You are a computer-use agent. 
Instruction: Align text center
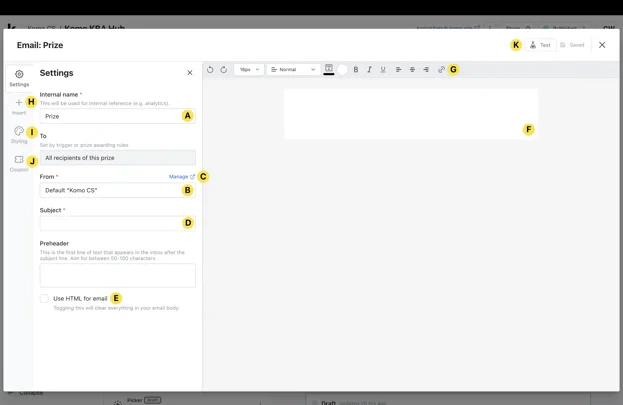pos(412,70)
